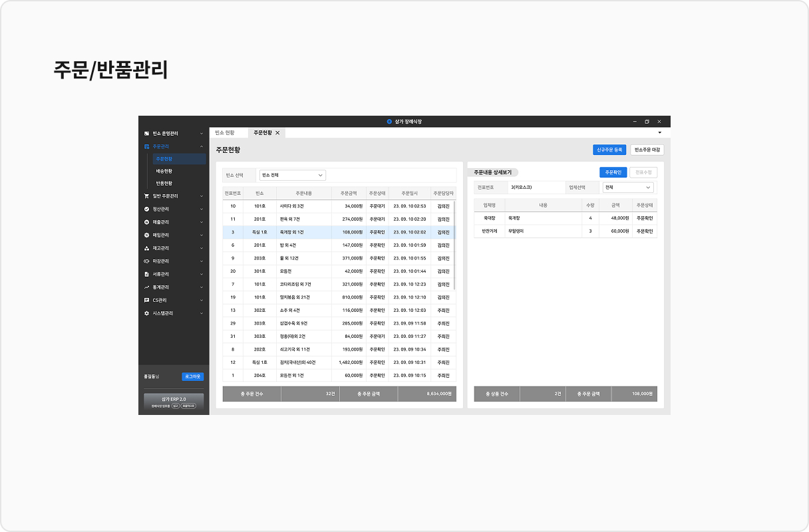The width and height of the screenshot is (809, 532).
Task: Click the CS관리 chat bubble icon
Action: click(146, 300)
